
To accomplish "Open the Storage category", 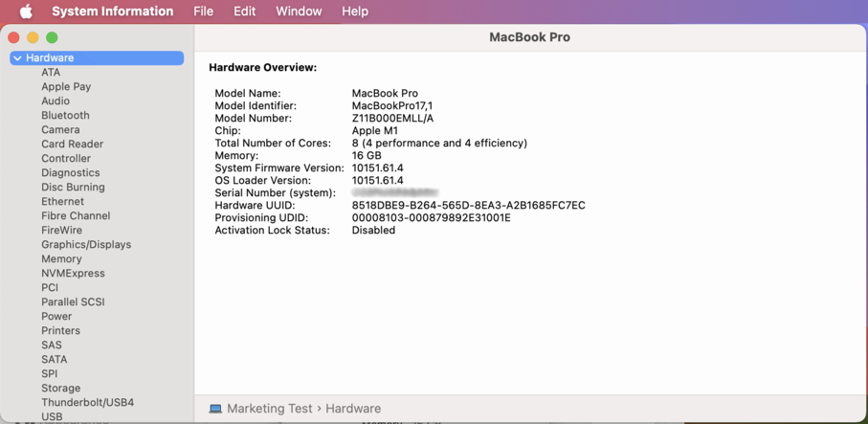I will (x=60, y=388).
